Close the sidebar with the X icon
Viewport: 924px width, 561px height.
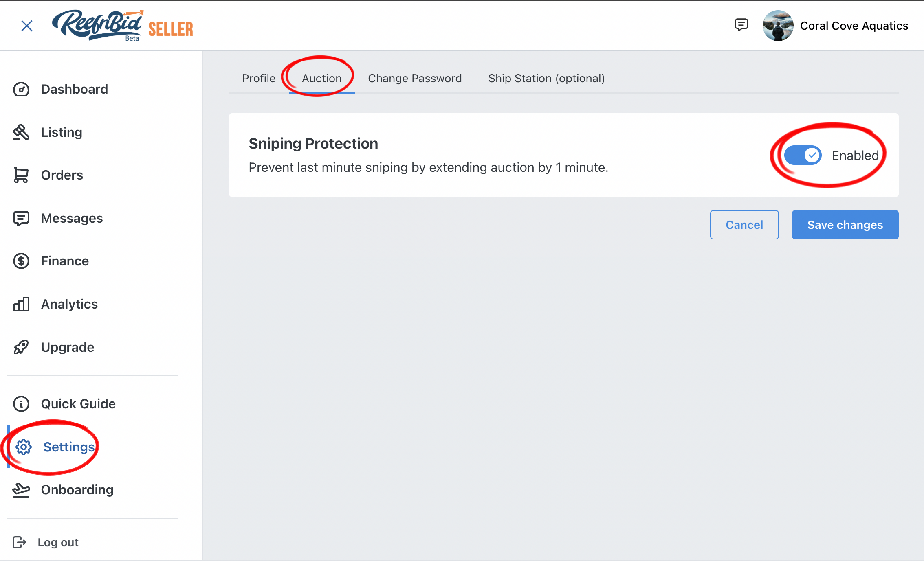[27, 26]
